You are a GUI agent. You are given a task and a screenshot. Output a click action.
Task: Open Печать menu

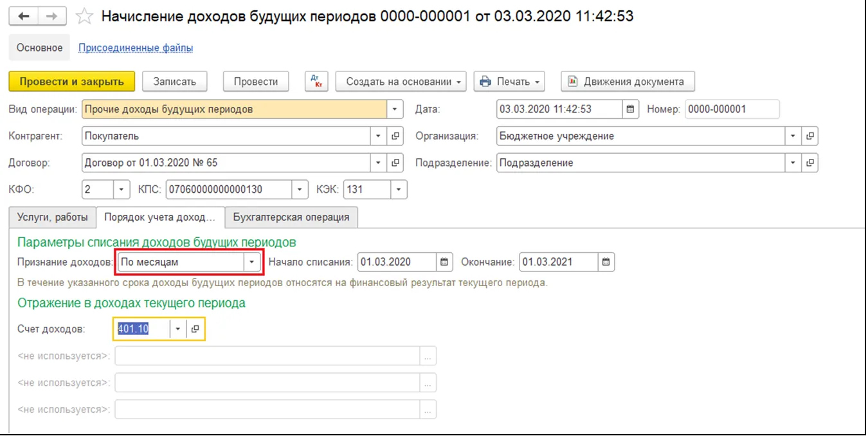(509, 82)
